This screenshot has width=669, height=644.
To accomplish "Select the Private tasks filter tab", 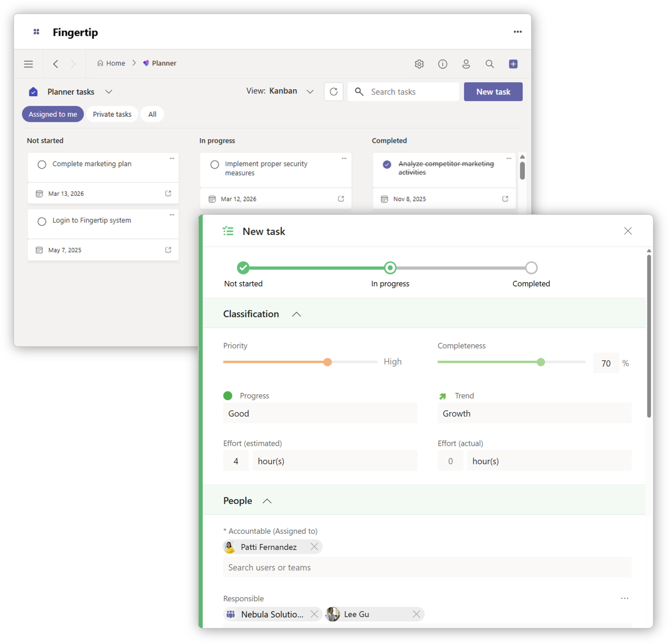I will pyautogui.click(x=112, y=114).
